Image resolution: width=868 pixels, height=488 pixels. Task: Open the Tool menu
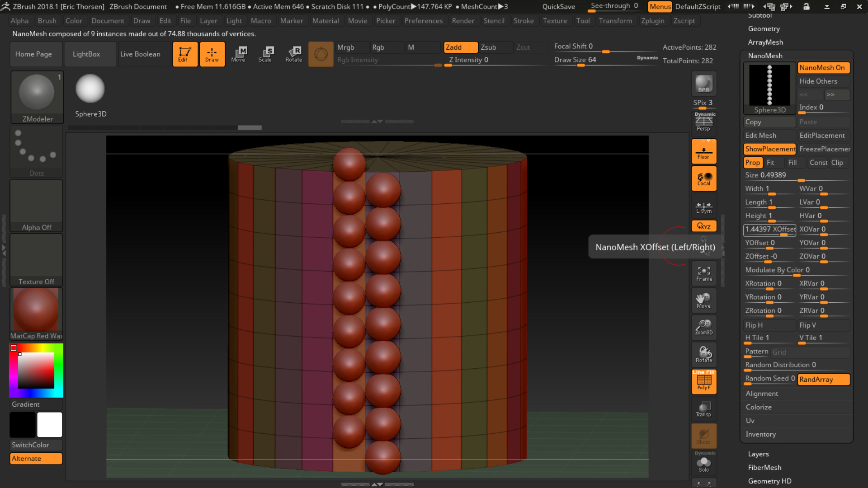(x=583, y=21)
